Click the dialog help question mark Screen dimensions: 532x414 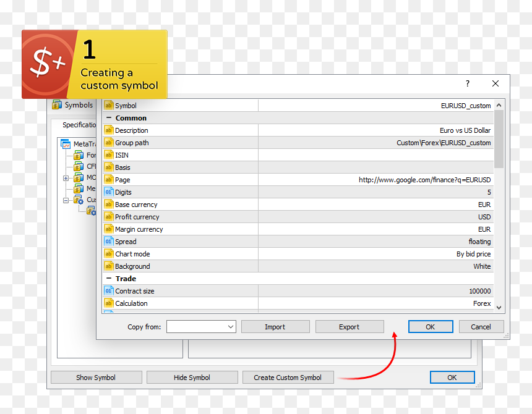point(468,83)
